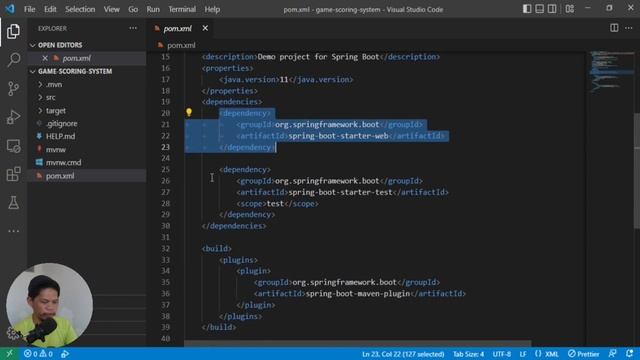640x360 pixels.
Task: Open the View menu
Action: pyautogui.click(x=111, y=9)
